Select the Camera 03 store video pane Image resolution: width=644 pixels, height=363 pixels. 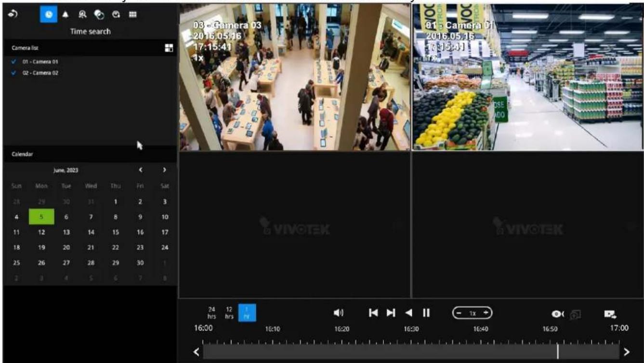[294, 78]
